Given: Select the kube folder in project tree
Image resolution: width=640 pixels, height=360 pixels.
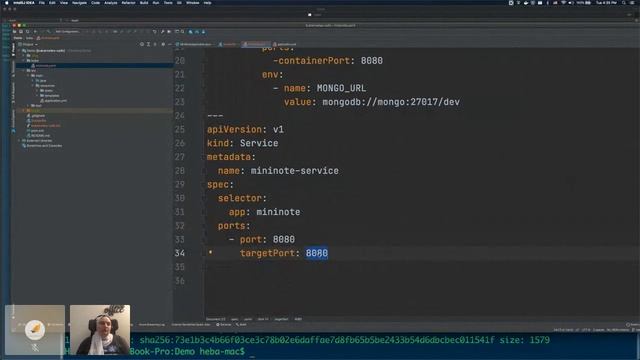Looking at the screenshot, I should tap(33, 61).
